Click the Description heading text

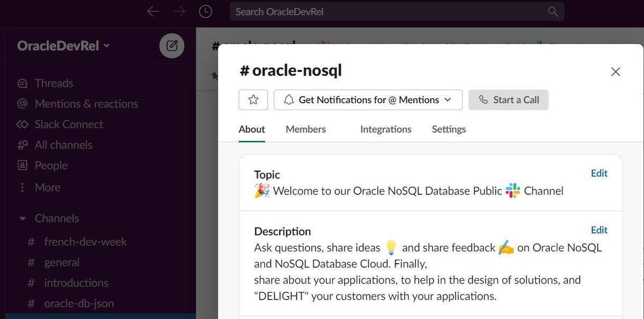tap(282, 231)
